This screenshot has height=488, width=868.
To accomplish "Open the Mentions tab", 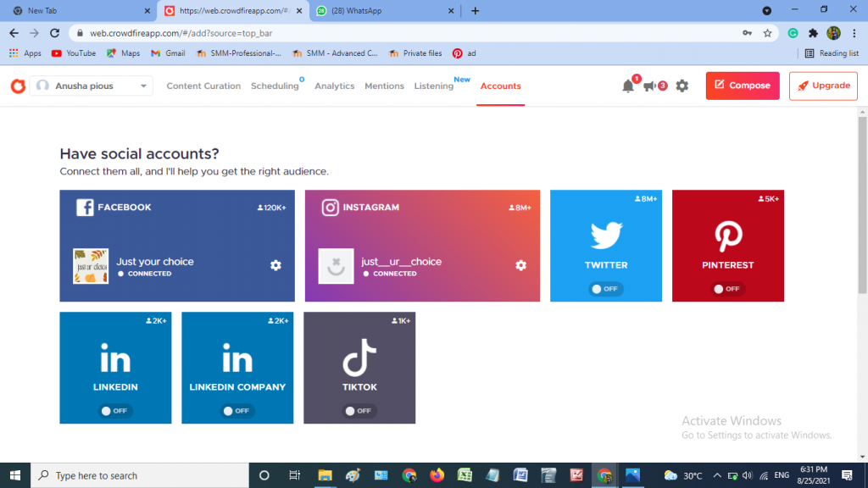I will 384,86.
